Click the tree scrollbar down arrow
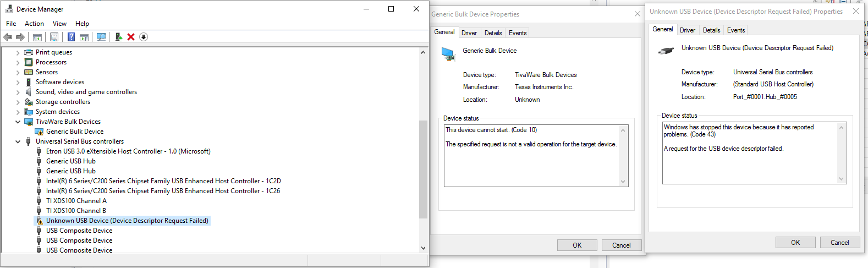Image resolution: width=868 pixels, height=268 pixels. click(x=423, y=248)
